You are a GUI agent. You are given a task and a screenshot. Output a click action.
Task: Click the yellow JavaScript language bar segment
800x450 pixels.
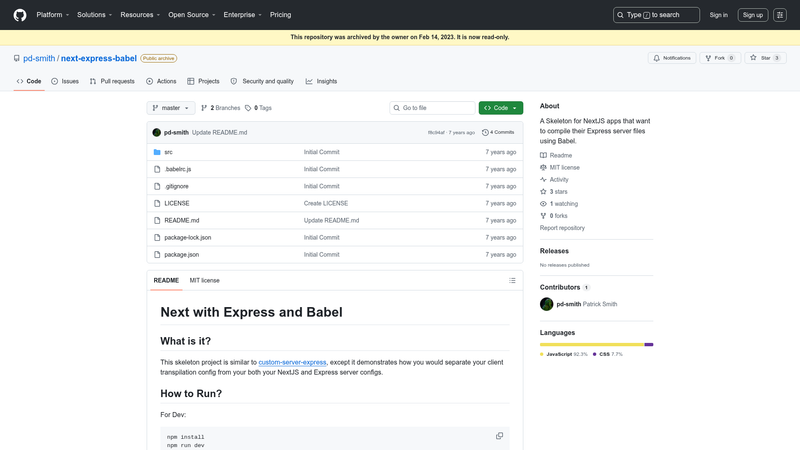592,344
